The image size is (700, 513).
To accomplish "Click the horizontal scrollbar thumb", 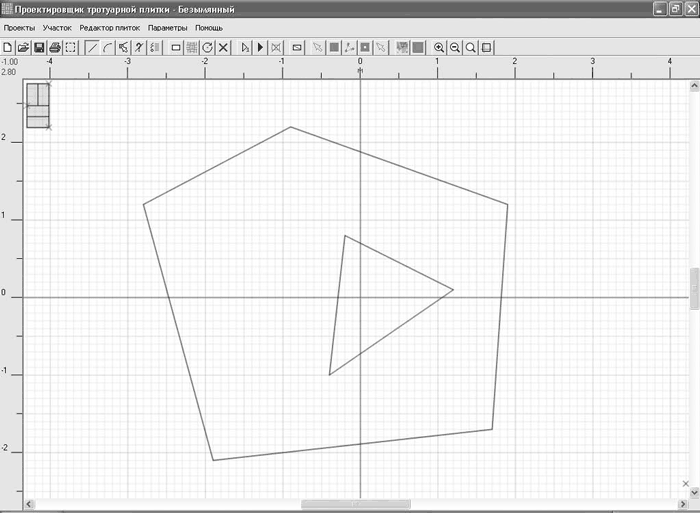I will 356,504.
